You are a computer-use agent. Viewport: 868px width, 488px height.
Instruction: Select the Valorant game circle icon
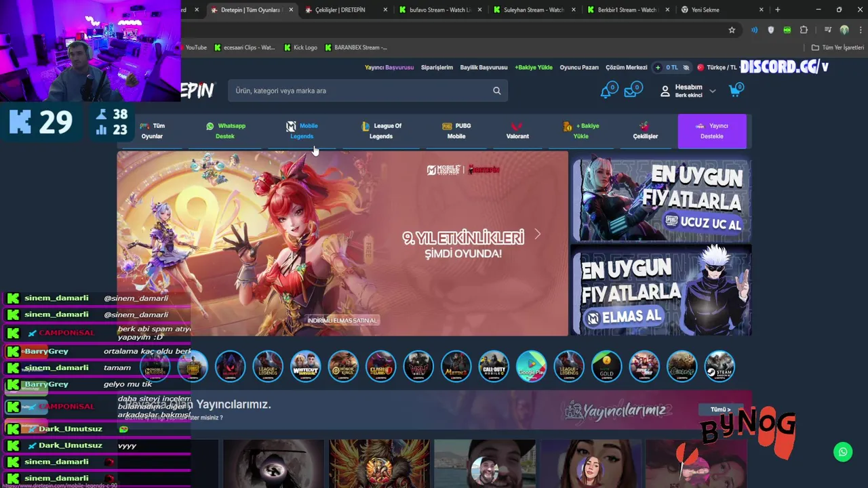point(230,366)
